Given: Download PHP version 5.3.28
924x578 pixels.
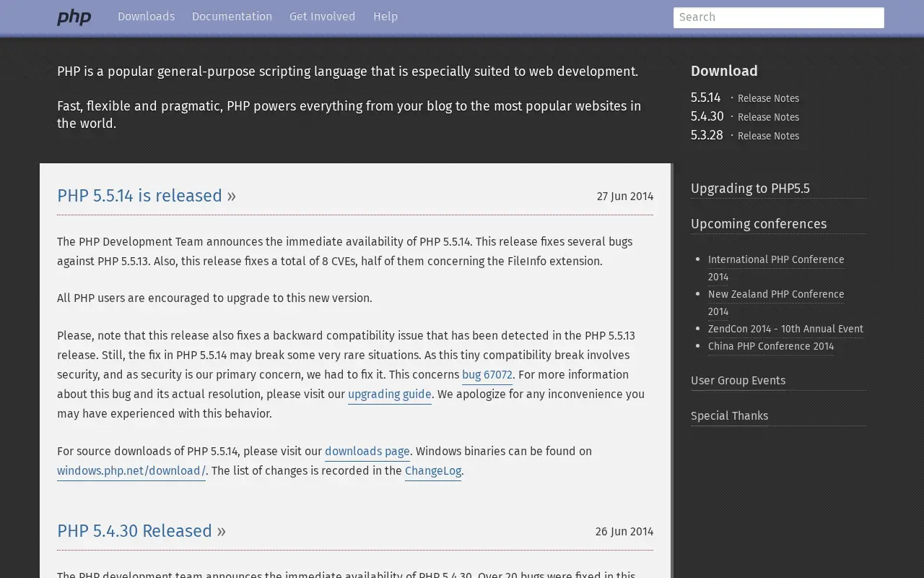Looking at the screenshot, I should tap(707, 135).
